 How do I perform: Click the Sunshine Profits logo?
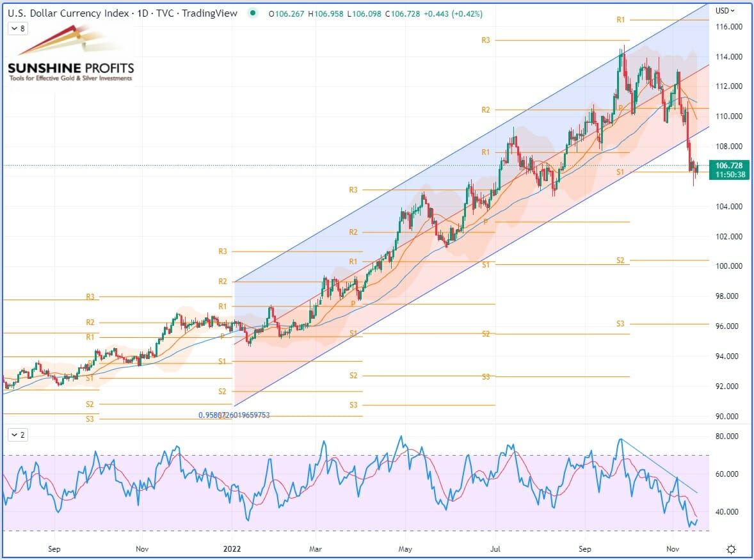click(70, 56)
